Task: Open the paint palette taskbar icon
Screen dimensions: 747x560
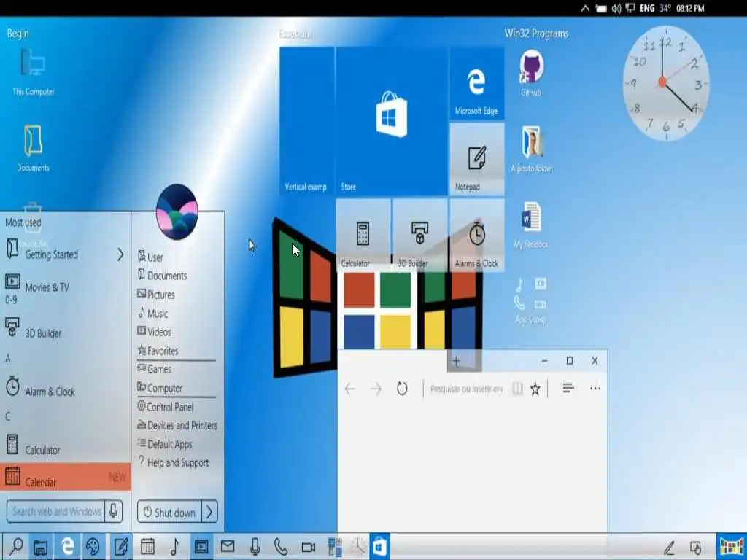Action: (93, 547)
